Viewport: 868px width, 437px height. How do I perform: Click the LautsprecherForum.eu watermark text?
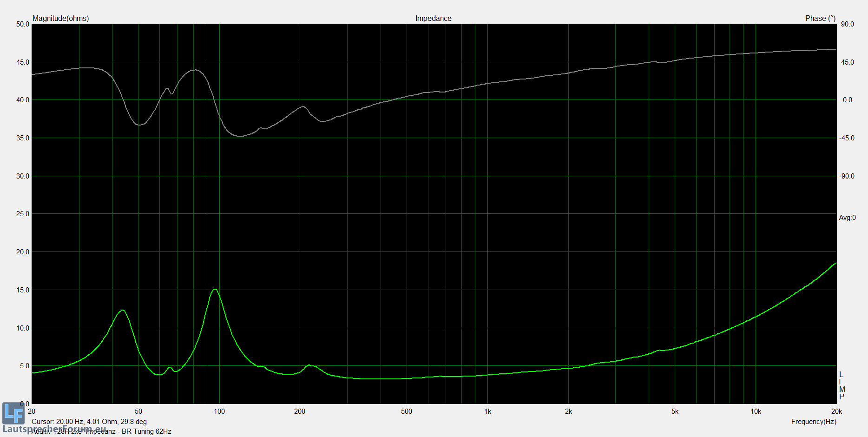(55, 429)
